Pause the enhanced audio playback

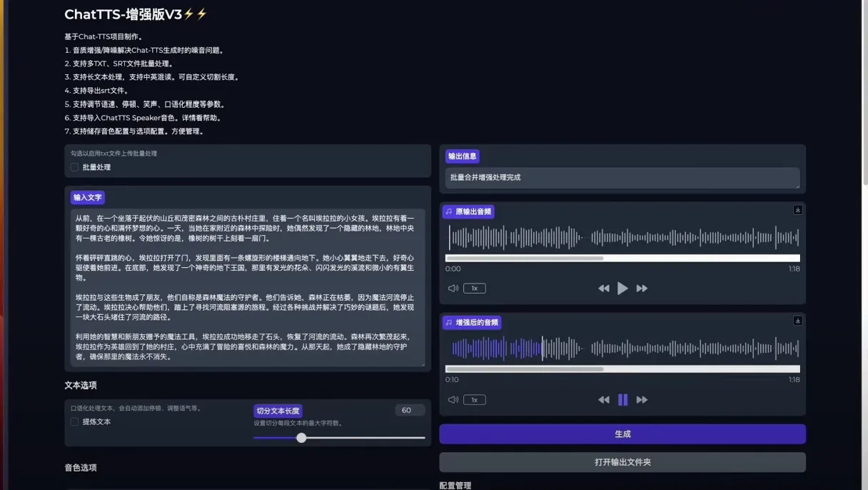[622, 400]
